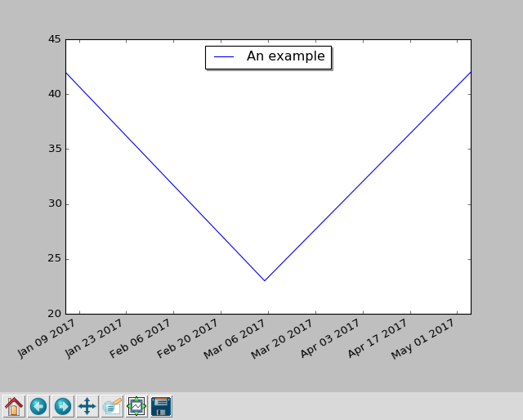Viewport: 523px width, 420px height.
Task: Go forward to the next view
Action: click(63, 406)
